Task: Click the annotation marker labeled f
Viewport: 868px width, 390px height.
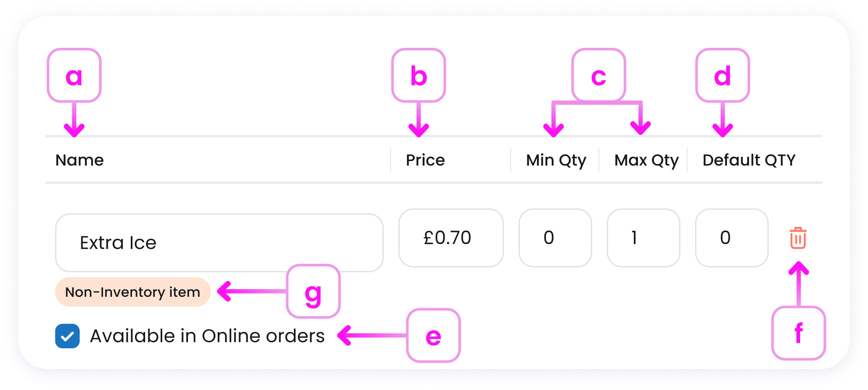Action: pyautogui.click(x=799, y=333)
